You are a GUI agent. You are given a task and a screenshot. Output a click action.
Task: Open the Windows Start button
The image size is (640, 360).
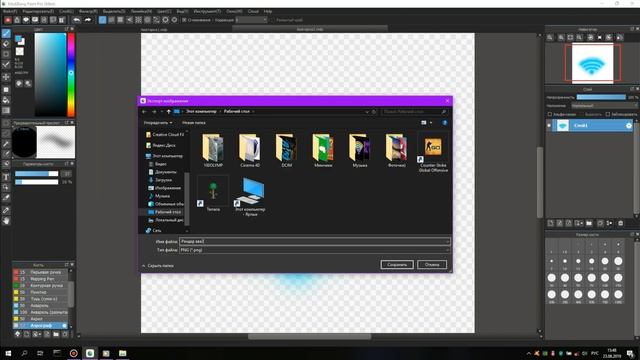pos(8,353)
